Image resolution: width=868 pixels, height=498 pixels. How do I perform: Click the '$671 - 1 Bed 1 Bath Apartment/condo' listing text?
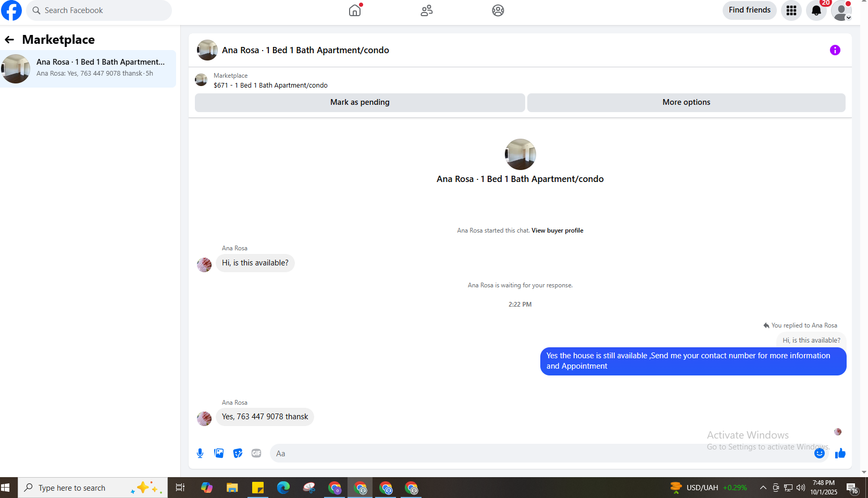(x=270, y=86)
